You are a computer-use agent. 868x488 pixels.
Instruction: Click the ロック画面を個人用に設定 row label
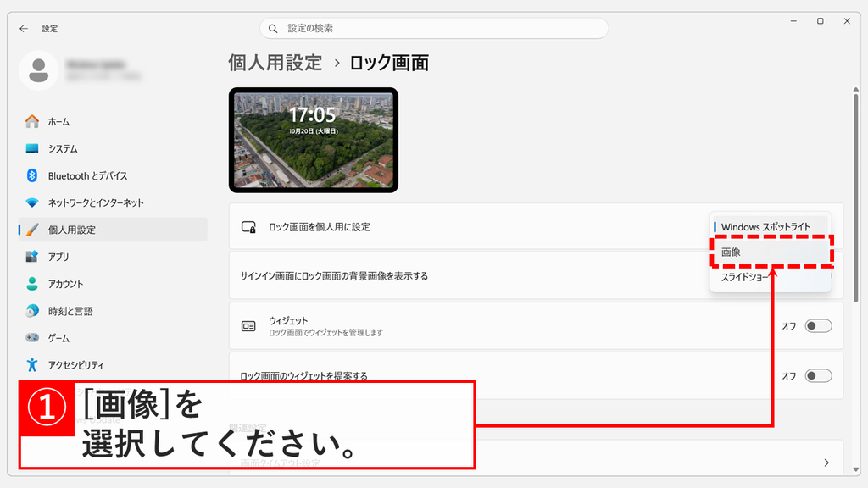coord(320,227)
